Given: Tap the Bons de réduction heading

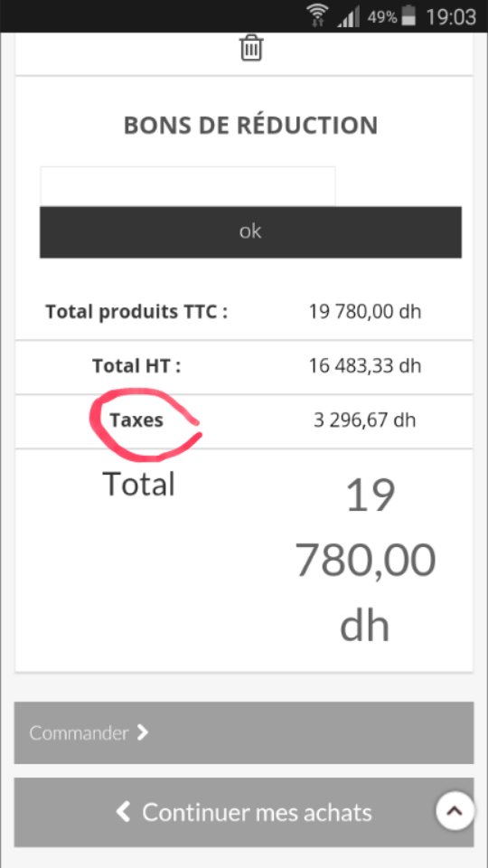Looking at the screenshot, I should (250, 125).
